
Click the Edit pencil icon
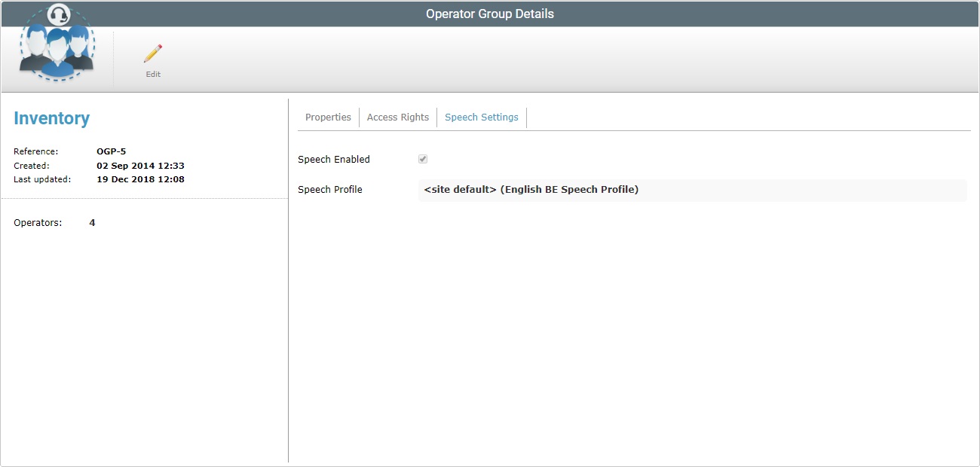pos(152,53)
